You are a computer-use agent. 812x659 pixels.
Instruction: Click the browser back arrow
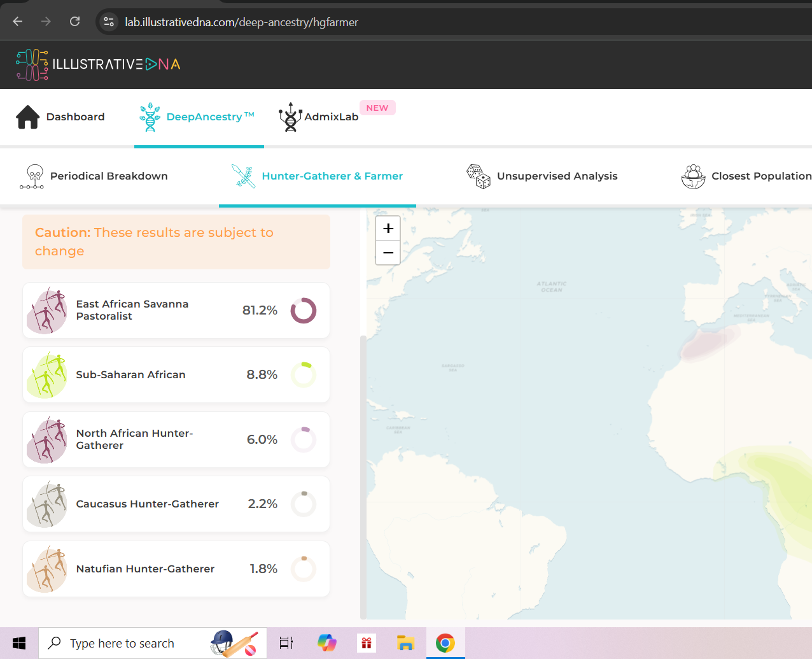(x=18, y=22)
